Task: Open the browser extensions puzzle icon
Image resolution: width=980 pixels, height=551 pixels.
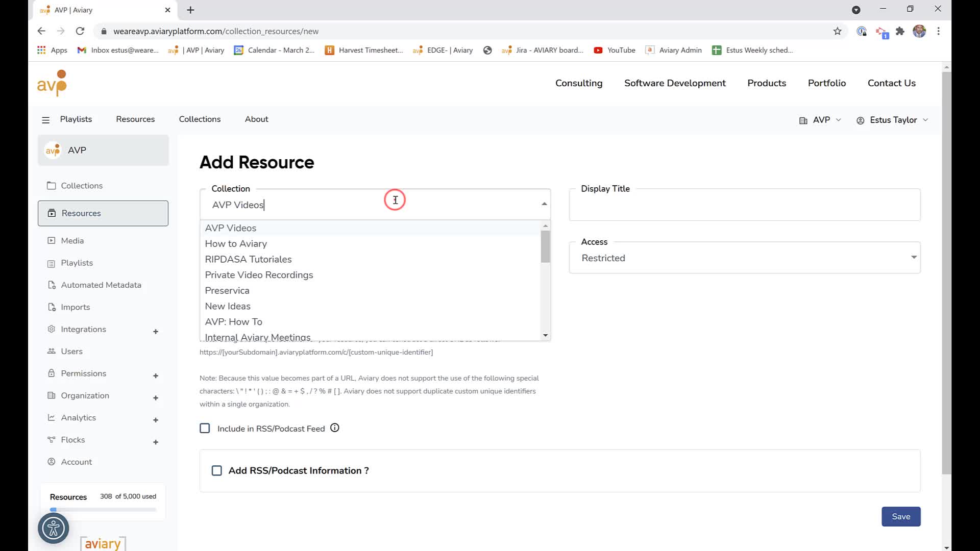Action: [900, 31]
